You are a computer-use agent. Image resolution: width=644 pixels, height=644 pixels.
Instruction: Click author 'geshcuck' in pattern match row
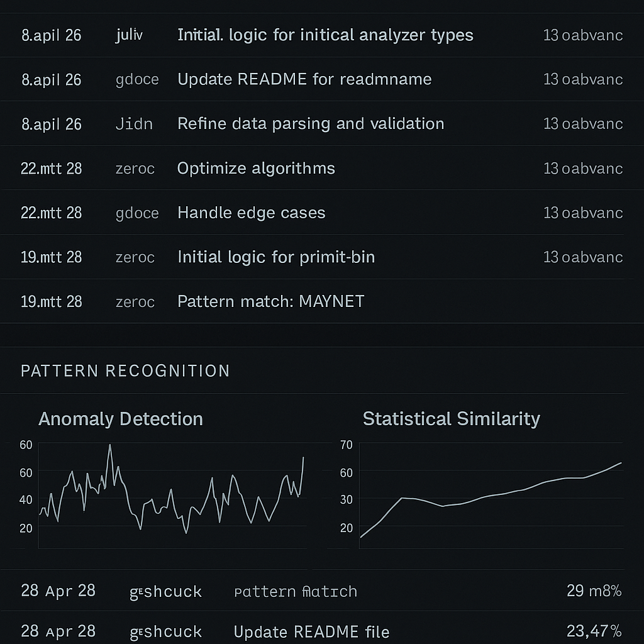tap(165, 592)
